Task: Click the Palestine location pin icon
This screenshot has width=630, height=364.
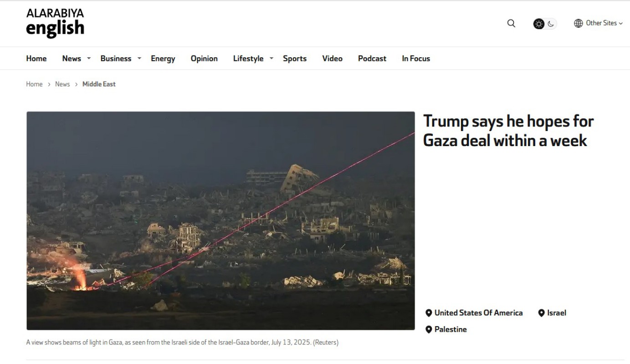Action: (428, 329)
